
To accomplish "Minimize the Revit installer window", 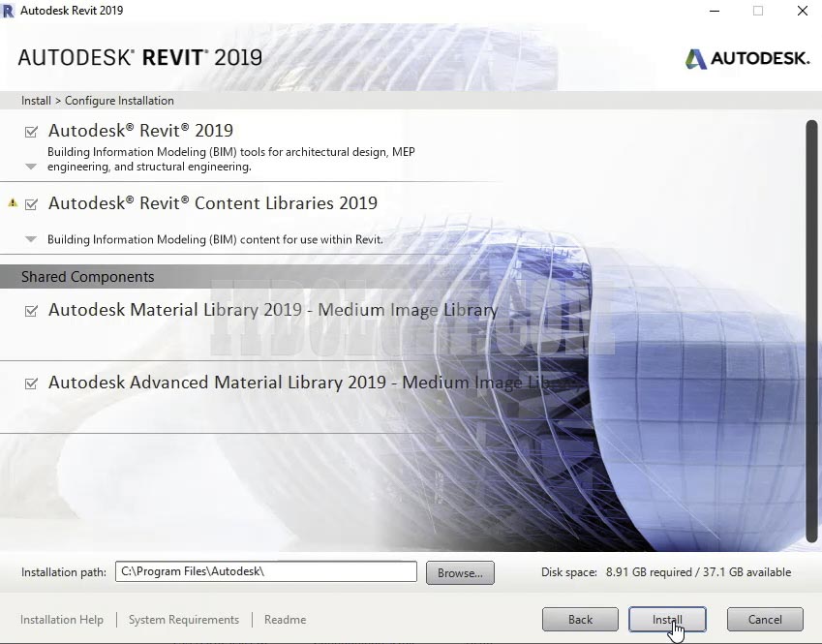I will [x=714, y=11].
